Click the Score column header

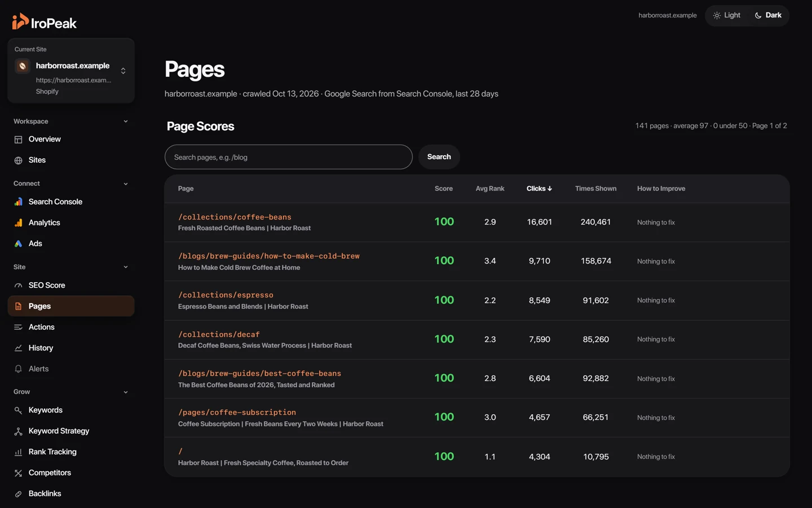[x=444, y=189]
